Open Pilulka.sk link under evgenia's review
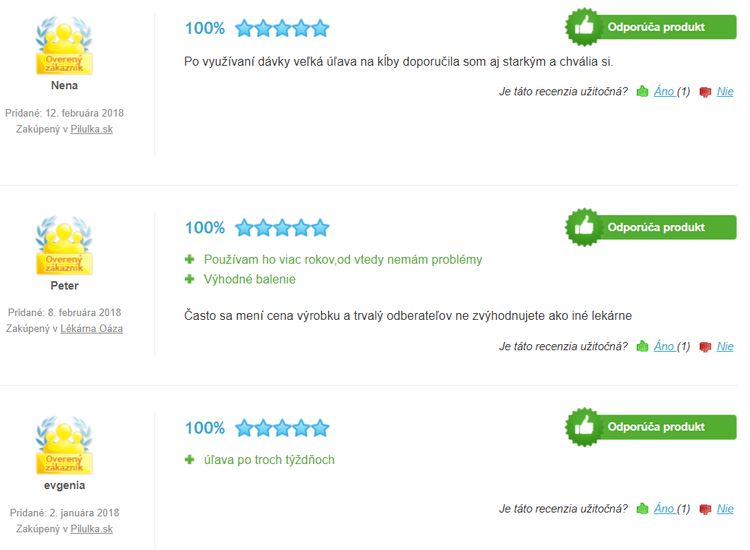Screen dimensions: 750x550 (92, 529)
